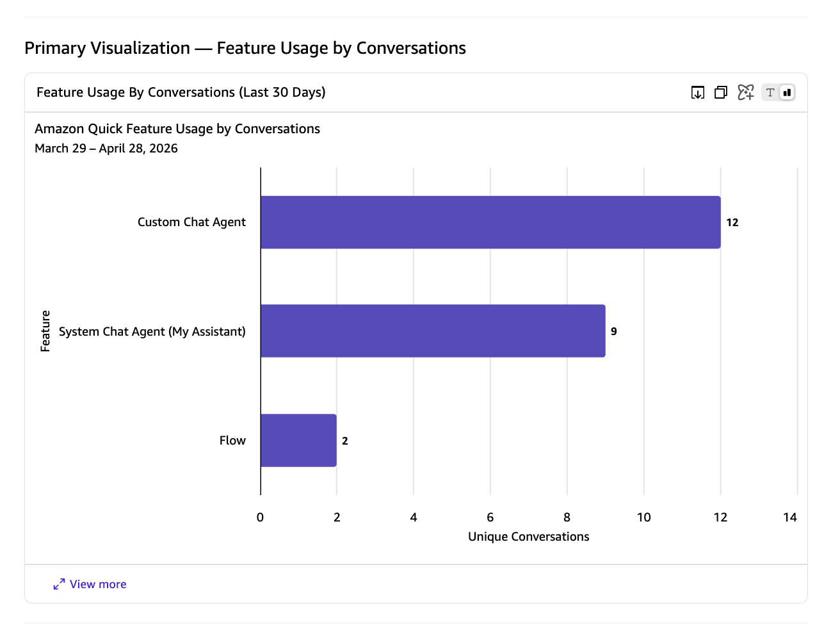
Task: Click the Feature vertical axis title
Action: pyautogui.click(x=45, y=331)
